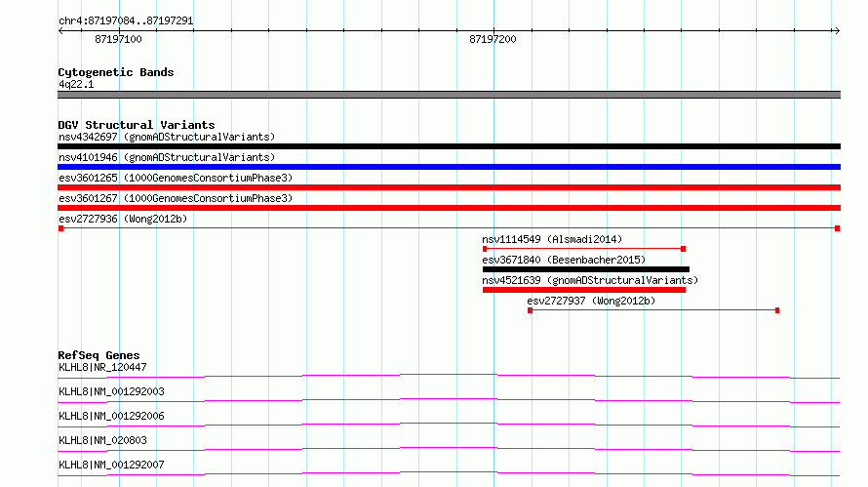Click the left arrow end of ruler
868x487 pixels.
[x=60, y=31]
